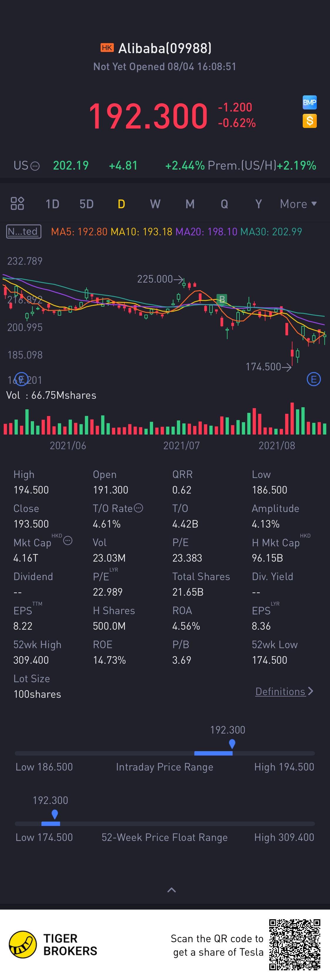330x980 pixels.
Task: Expand the More timeframe dropdown
Action: tap(298, 204)
